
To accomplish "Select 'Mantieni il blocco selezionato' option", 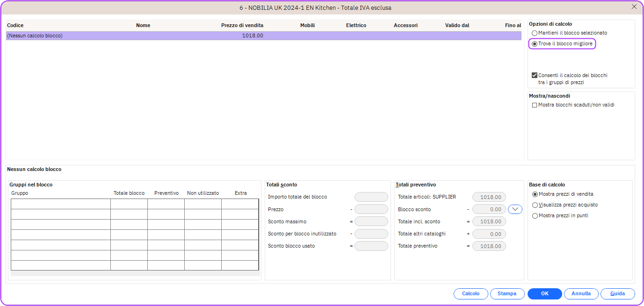I will 535,33.
